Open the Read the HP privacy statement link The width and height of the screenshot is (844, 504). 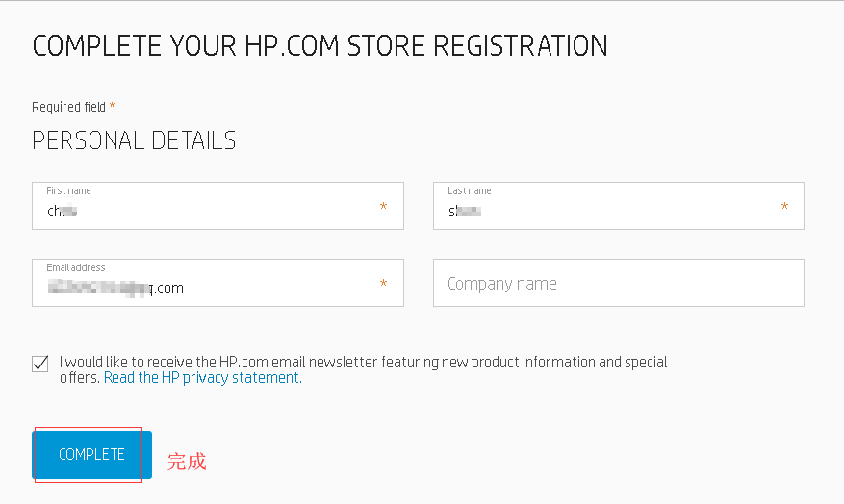(203, 378)
